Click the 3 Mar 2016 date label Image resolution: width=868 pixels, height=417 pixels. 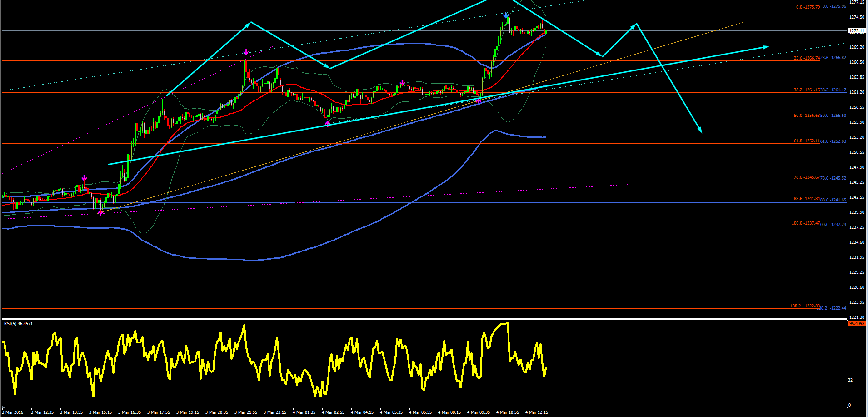13,412
